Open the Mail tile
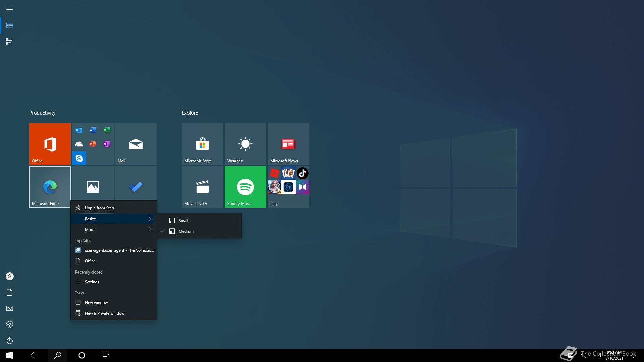The image size is (644, 362). 136,144
